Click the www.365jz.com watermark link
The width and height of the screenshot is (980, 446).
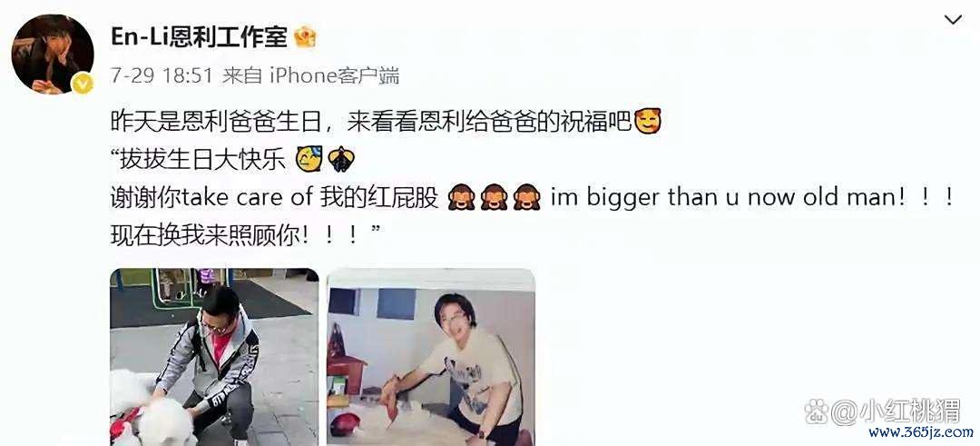point(921,432)
